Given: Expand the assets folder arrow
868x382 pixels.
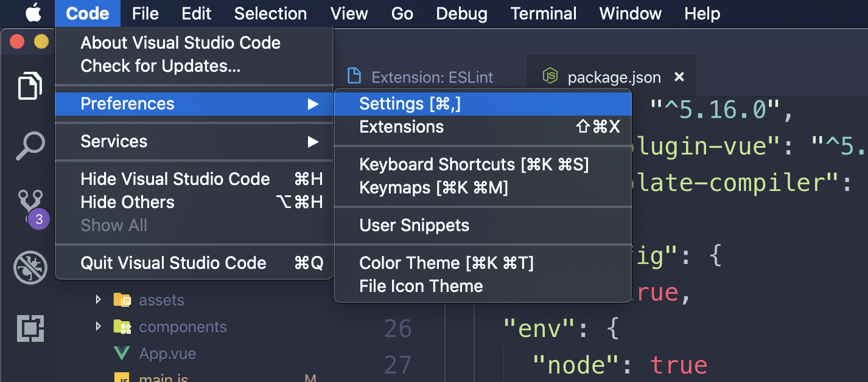Looking at the screenshot, I should coord(99,300).
